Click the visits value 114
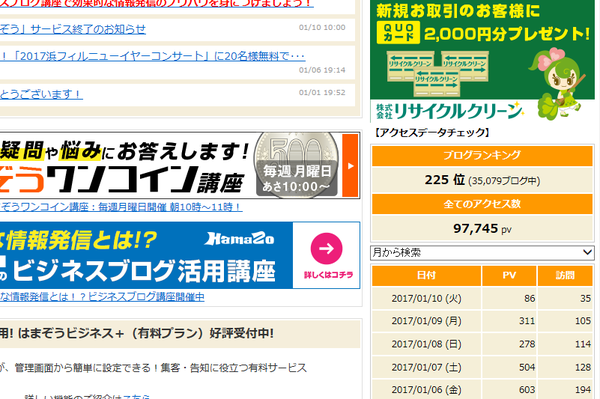 coord(583,344)
